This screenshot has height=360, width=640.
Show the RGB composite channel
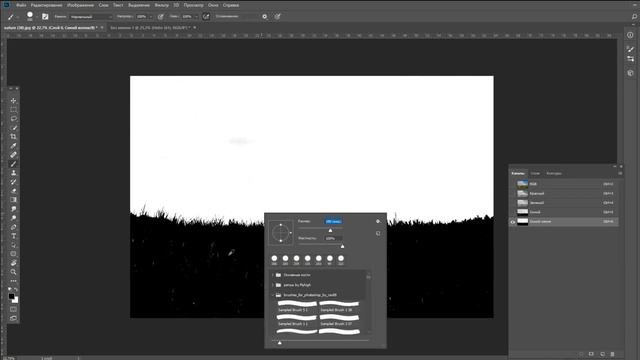[x=513, y=184]
